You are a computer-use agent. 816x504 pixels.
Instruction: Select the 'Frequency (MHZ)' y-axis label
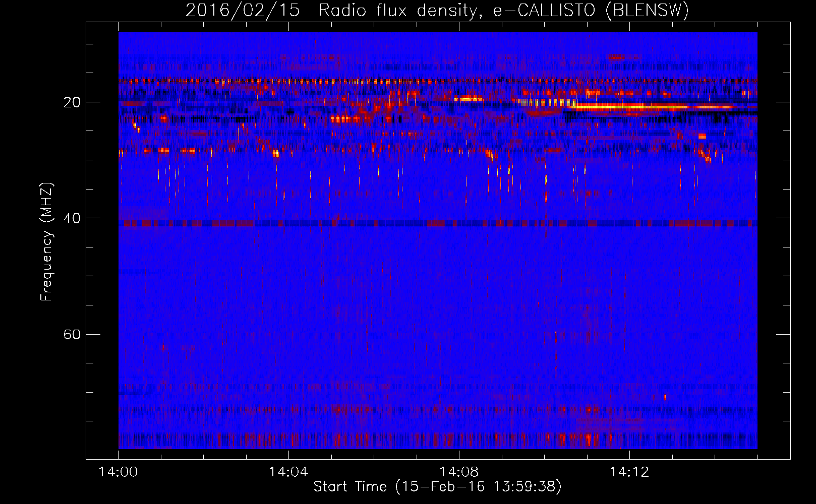(x=46, y=242)
